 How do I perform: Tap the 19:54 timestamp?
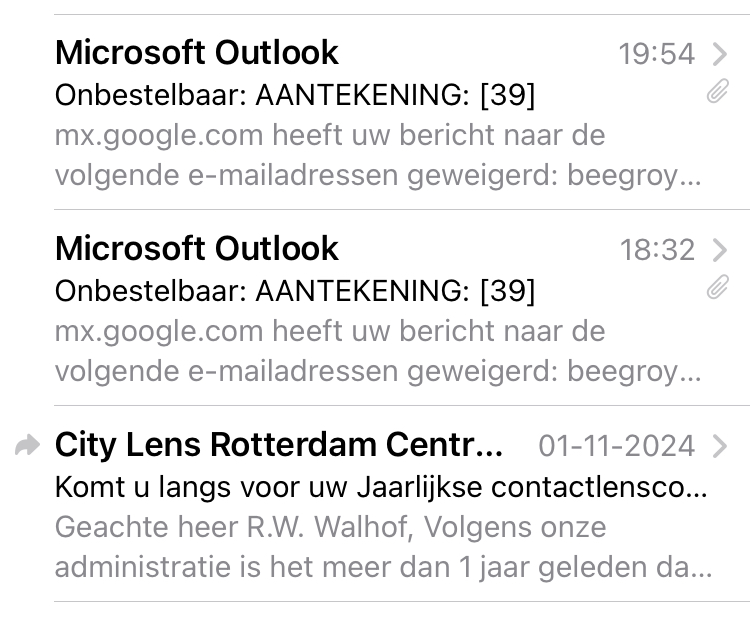(656, 54)
